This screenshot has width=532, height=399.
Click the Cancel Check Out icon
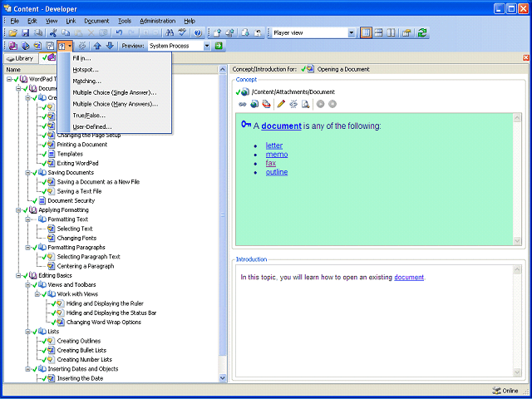(258, 33)
